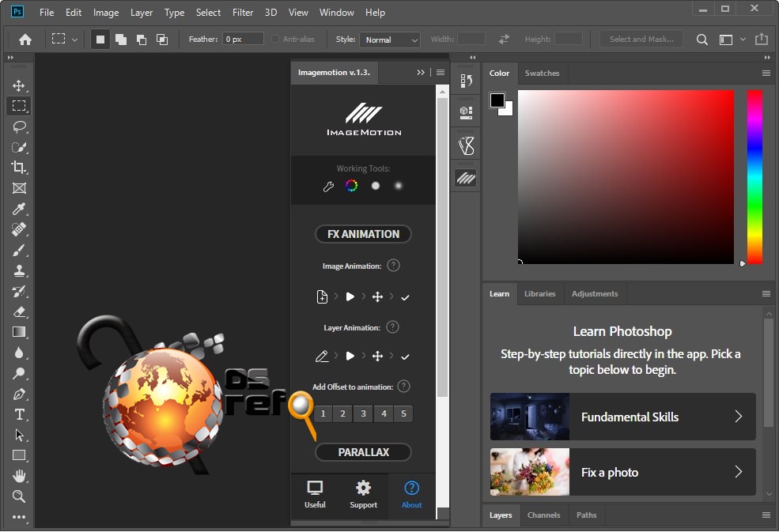The image size is (779, 532).
Task: Select the Lasso tool
Action: [19, 126]
